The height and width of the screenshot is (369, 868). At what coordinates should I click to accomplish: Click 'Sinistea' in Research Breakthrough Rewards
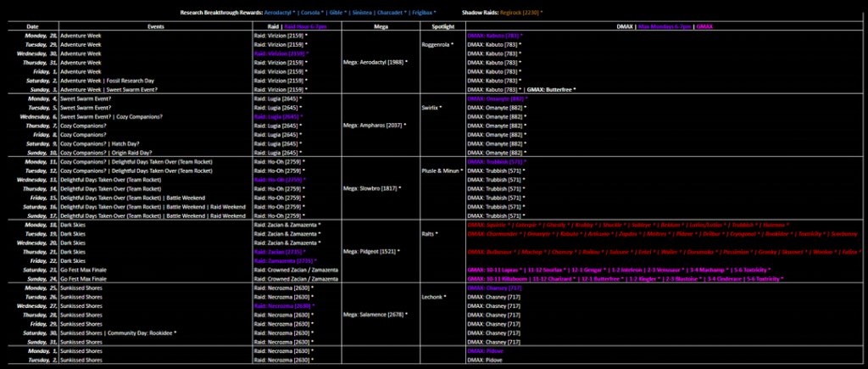[x=362, y=12]
